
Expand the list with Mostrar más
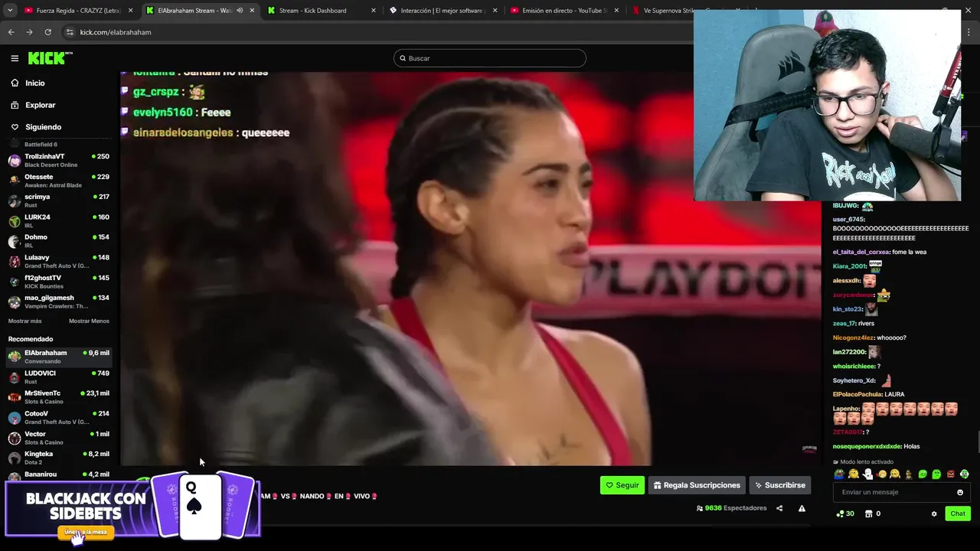point(24,321)
